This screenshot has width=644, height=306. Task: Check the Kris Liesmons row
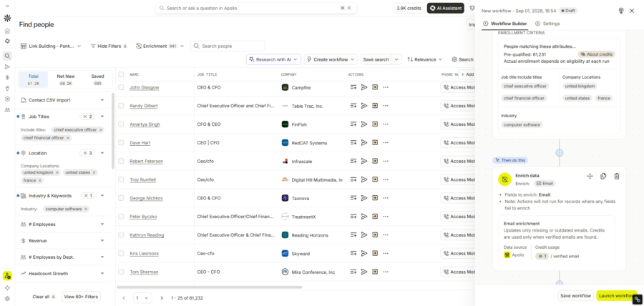pyautogui.click(x=121, y=254)
